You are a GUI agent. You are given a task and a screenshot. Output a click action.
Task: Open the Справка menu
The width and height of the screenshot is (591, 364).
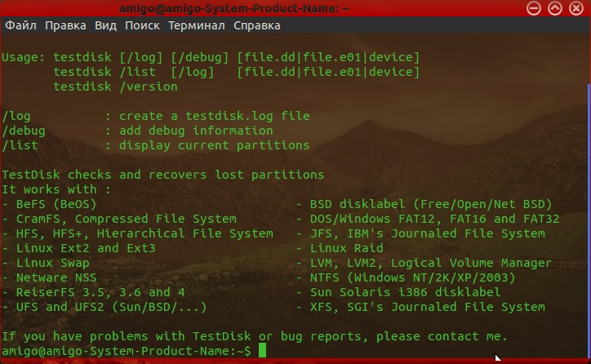click(x=256, y=25)
